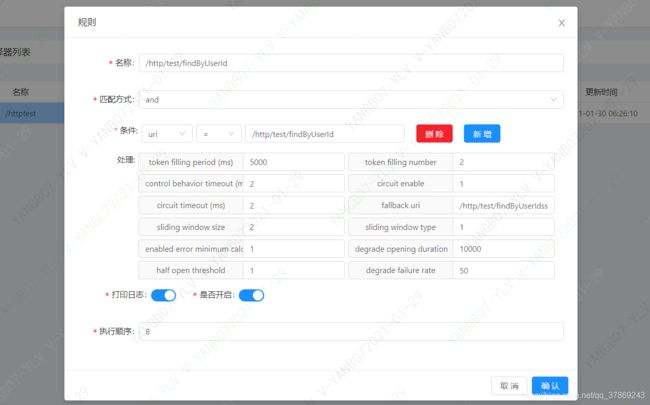Open the 匹配方式 dropdown showing and

coord(351,99)
